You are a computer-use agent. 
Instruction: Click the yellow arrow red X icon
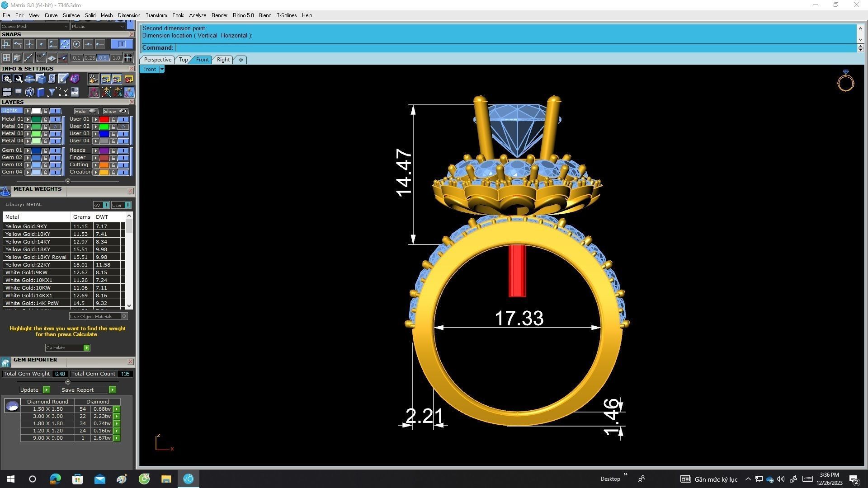pos(129,79)
